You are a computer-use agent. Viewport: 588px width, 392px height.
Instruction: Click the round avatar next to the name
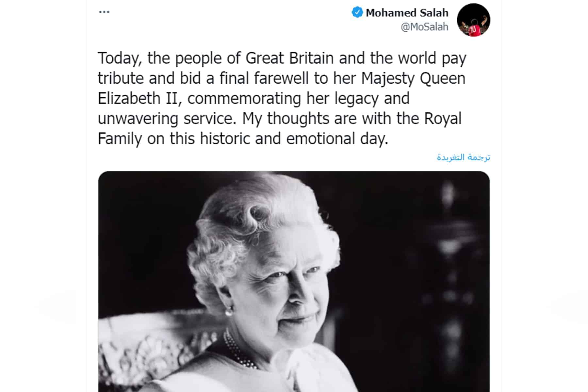(x=473, y=20)
